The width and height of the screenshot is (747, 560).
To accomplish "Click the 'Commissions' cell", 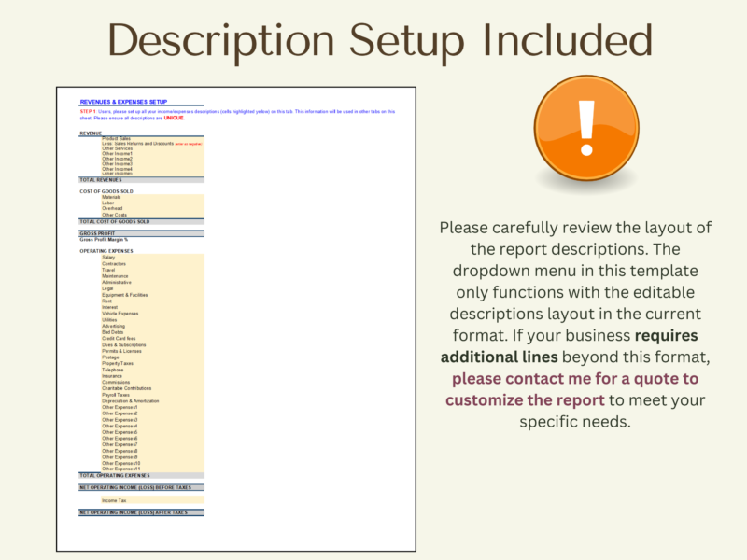I will point(152,382).
